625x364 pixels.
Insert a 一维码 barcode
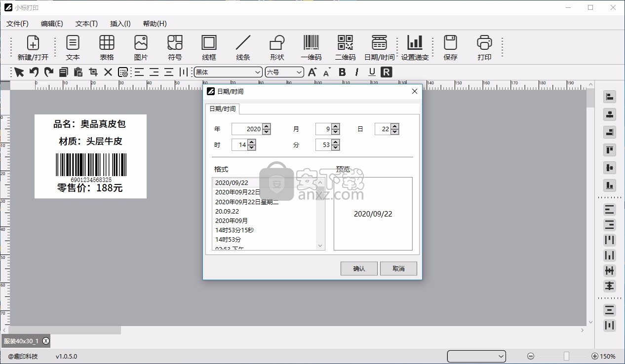(311, 47)
